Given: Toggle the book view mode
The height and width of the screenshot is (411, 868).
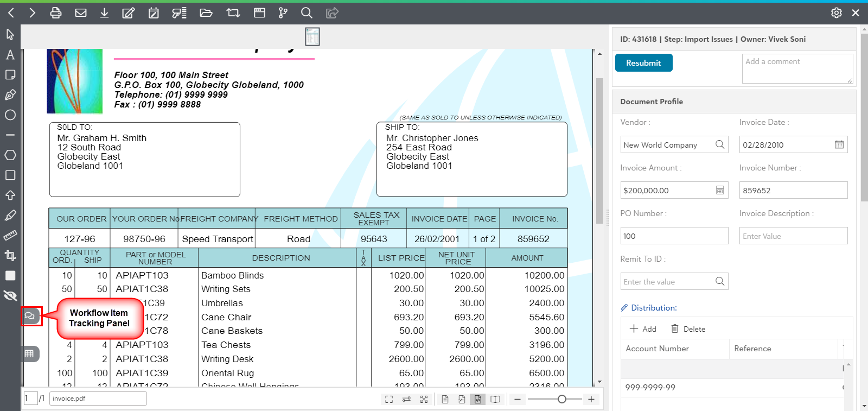Looking at the screenshot, I should (x=495, y=400).
